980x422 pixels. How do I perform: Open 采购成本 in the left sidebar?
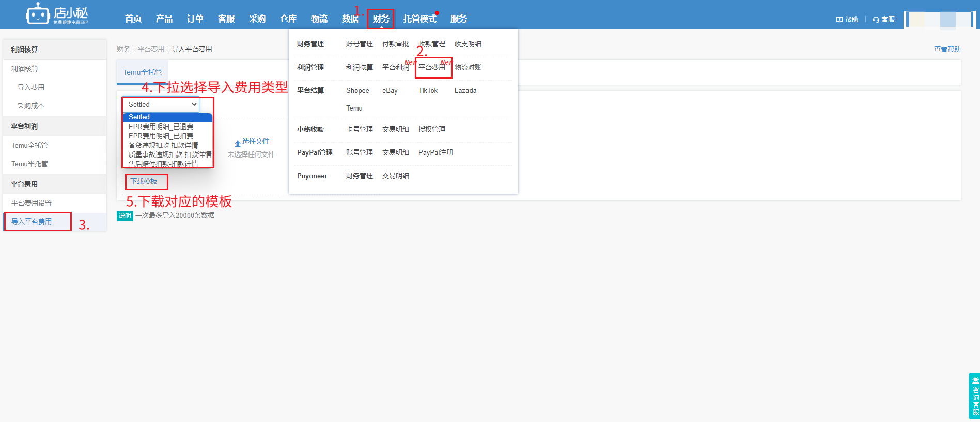(x=31, y=106)
